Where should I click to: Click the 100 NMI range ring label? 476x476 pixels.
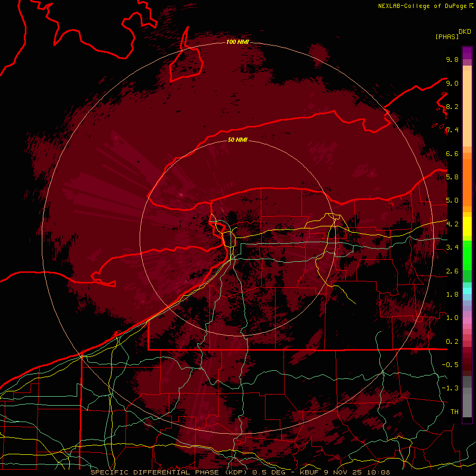point(237,42)
